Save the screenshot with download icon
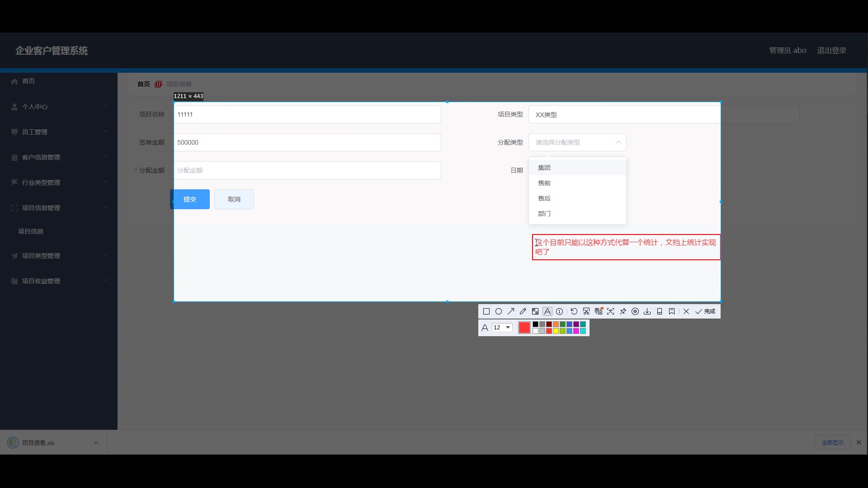 tap(647, 311)
